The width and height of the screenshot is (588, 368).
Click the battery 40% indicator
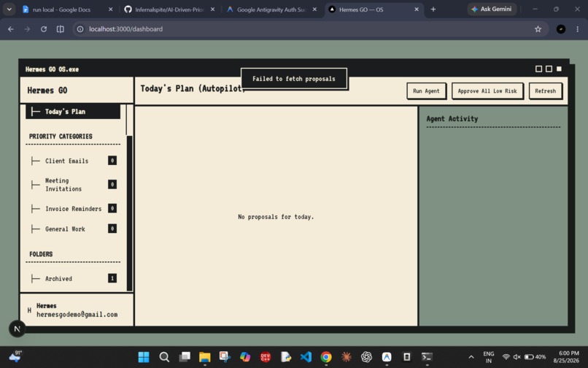[535, 357]
